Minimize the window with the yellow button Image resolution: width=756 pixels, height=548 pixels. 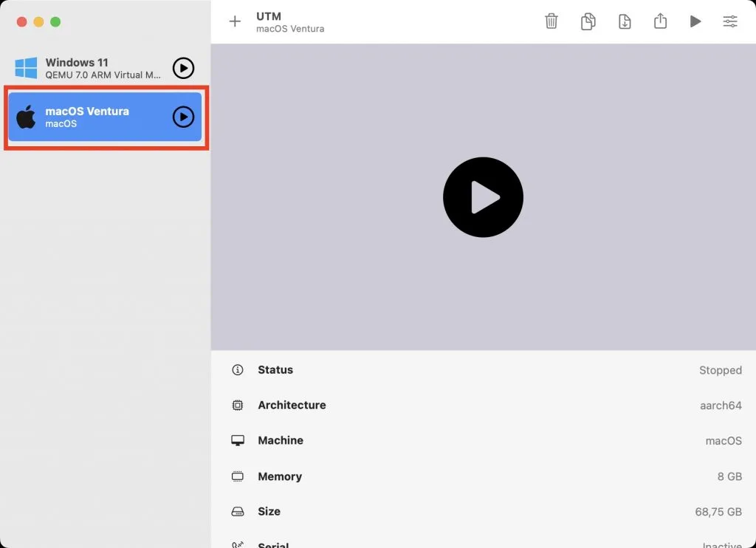38,21
